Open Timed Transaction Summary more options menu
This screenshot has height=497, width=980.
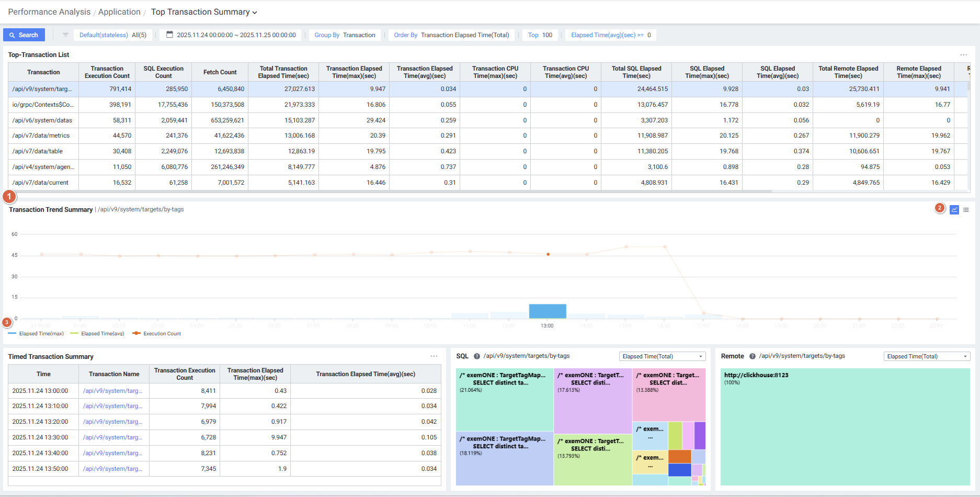pyautogui.click(x=434, y=356)
